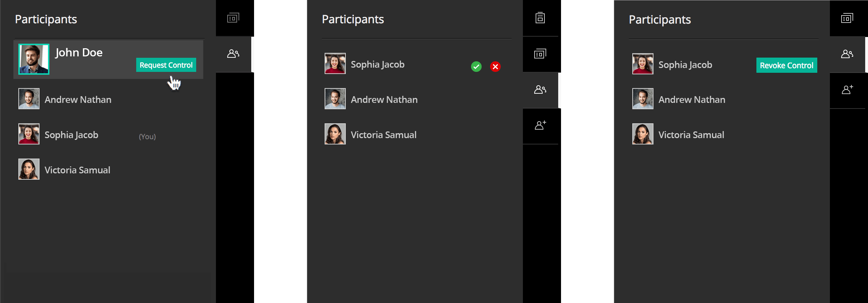Accept Sophia Jacob's request with green checkmark
868x303 pixels.
476,67
